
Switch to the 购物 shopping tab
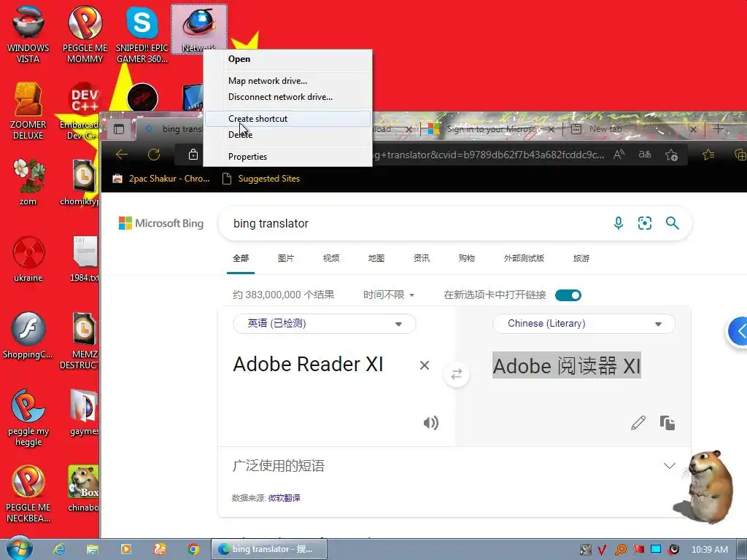tap(467, 258)
